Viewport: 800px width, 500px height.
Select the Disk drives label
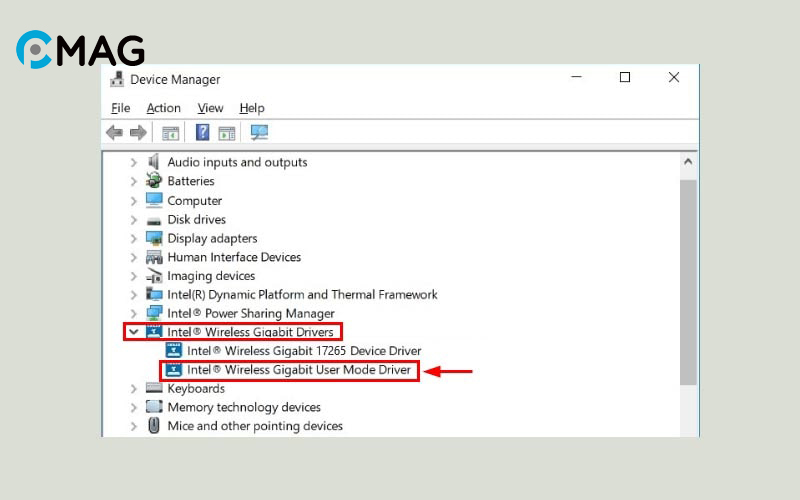tap(196, 219)
